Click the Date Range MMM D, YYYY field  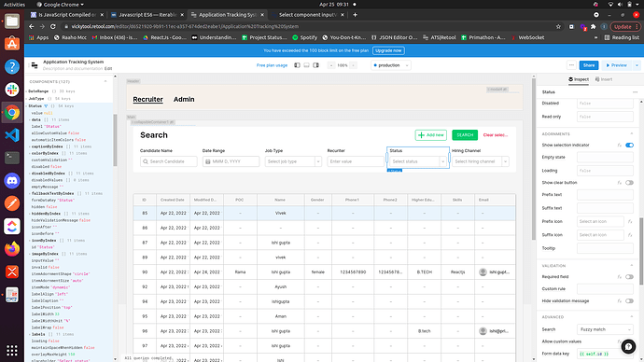pos(231,161)
